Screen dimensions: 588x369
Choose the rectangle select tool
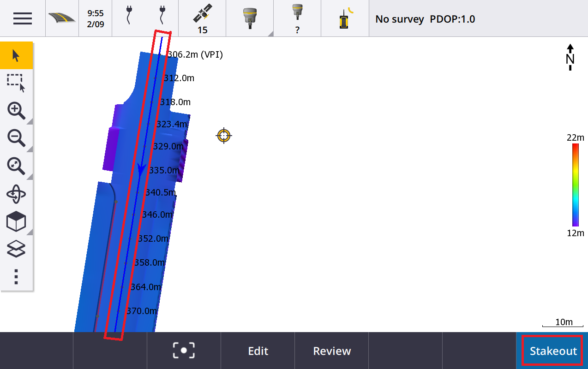(16, 83)
